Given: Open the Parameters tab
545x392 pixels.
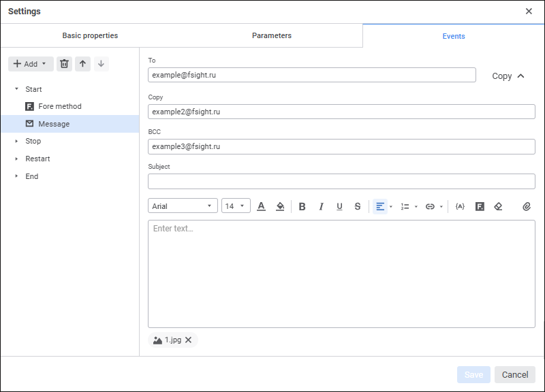Looking at the screenshot, I should point(272,35).
